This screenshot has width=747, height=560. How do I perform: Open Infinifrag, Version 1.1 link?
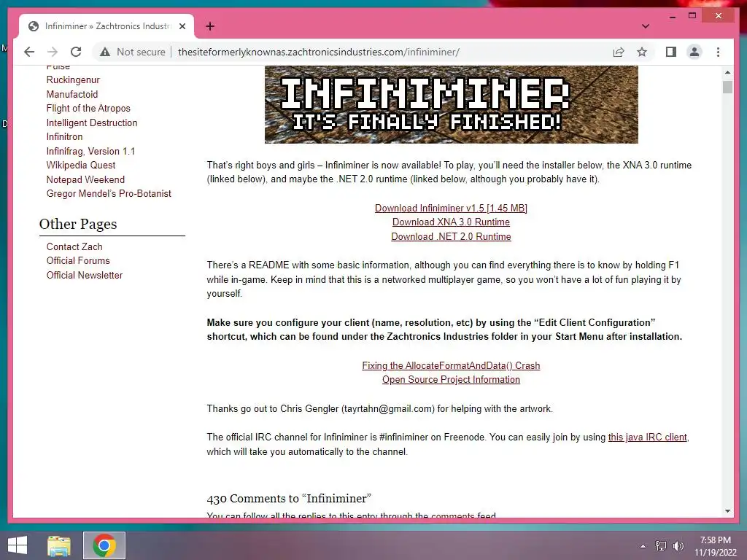(90, 152)
